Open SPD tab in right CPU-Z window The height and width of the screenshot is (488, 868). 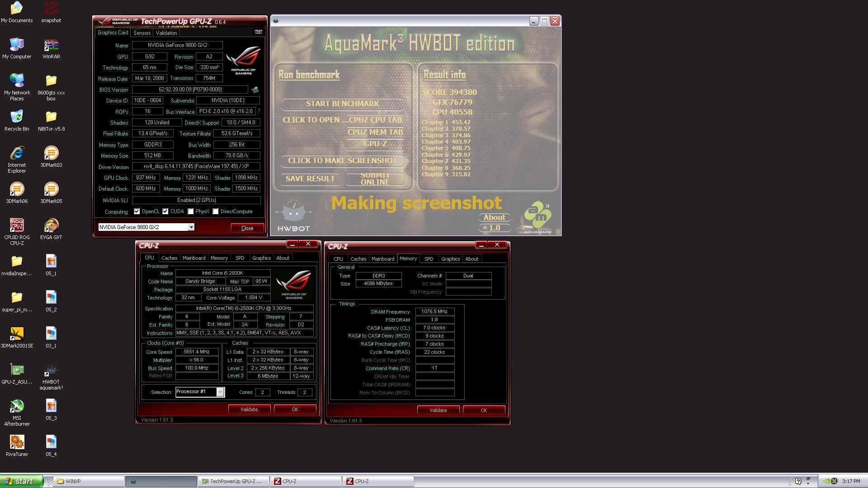click(x=429, y=259)
